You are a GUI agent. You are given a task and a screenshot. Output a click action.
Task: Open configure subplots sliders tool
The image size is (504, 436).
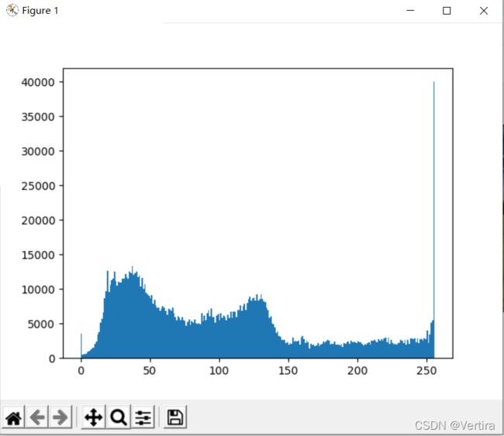coord(143,417)
